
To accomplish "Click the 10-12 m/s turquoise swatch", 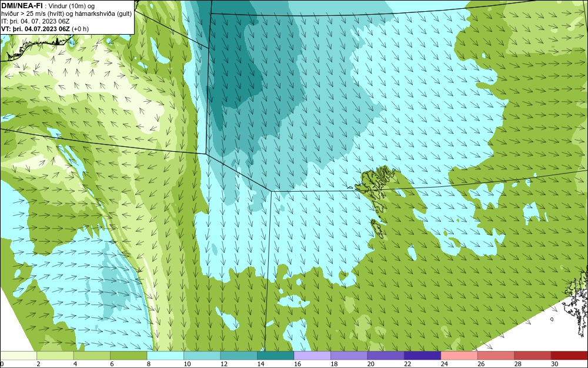I will click(202, 356).
